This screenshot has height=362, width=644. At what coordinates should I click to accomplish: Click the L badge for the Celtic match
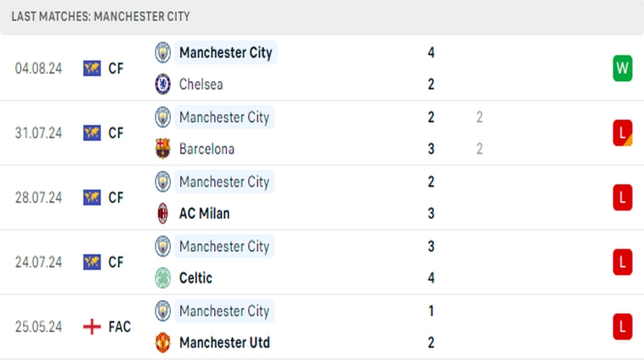point(621,261)
